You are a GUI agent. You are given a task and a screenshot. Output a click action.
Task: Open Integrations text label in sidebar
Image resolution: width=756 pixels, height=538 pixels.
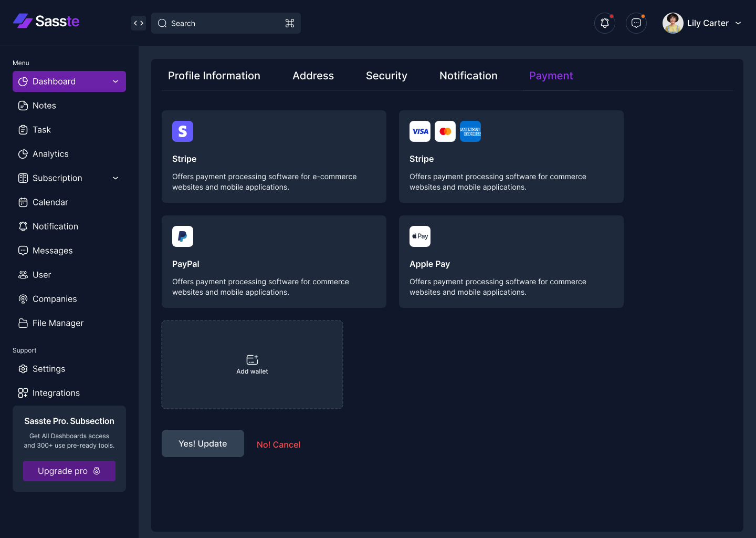[x=56, y=393]
